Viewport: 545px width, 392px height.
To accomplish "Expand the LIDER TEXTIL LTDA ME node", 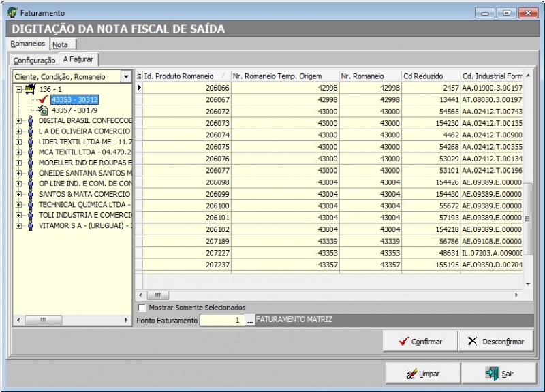I will [18, 142].
